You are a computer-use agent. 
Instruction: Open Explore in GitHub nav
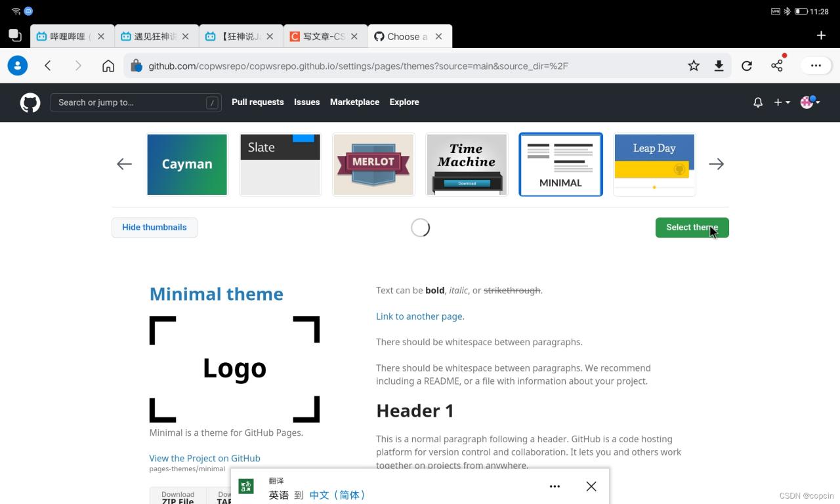404,102
